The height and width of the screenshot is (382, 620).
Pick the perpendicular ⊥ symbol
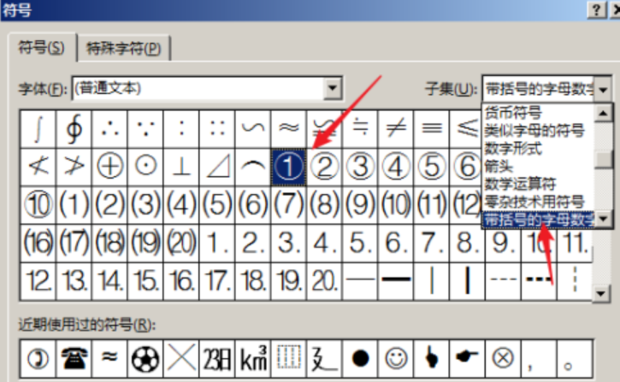coord(181,166)
